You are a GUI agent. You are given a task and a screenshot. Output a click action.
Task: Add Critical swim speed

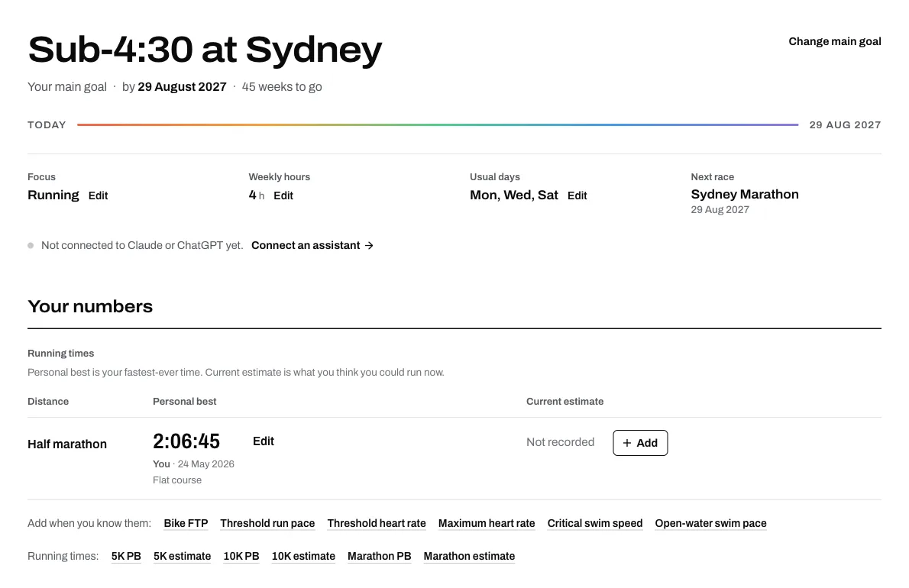[595, 524]
